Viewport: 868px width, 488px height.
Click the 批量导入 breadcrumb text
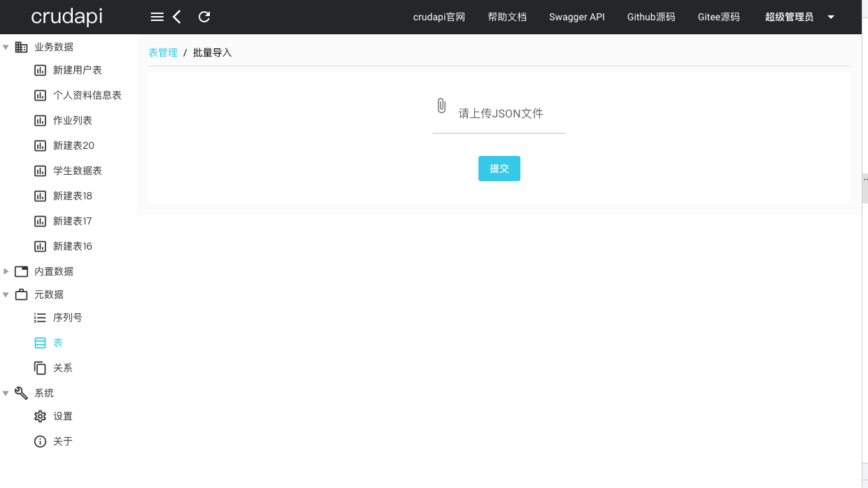tap(212, 52)
